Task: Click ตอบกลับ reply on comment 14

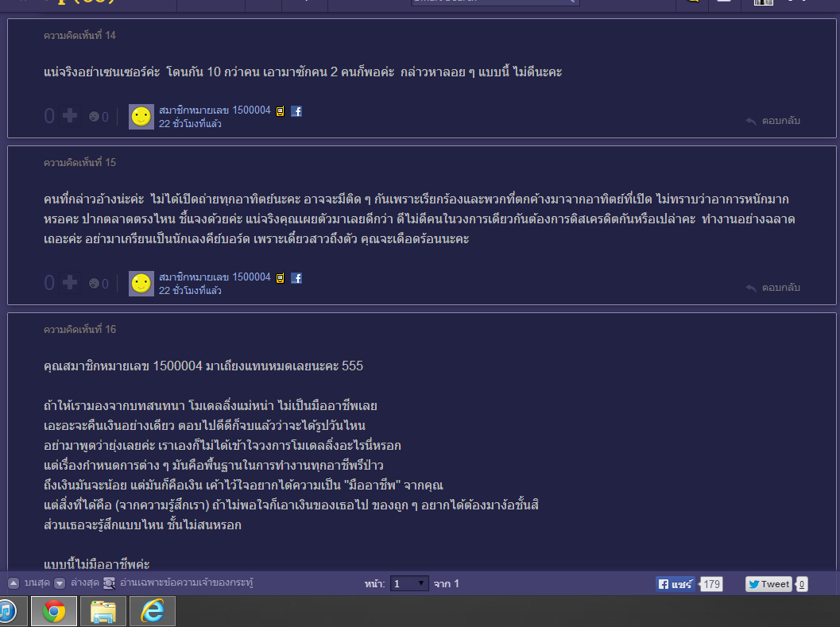Action: 781,121
